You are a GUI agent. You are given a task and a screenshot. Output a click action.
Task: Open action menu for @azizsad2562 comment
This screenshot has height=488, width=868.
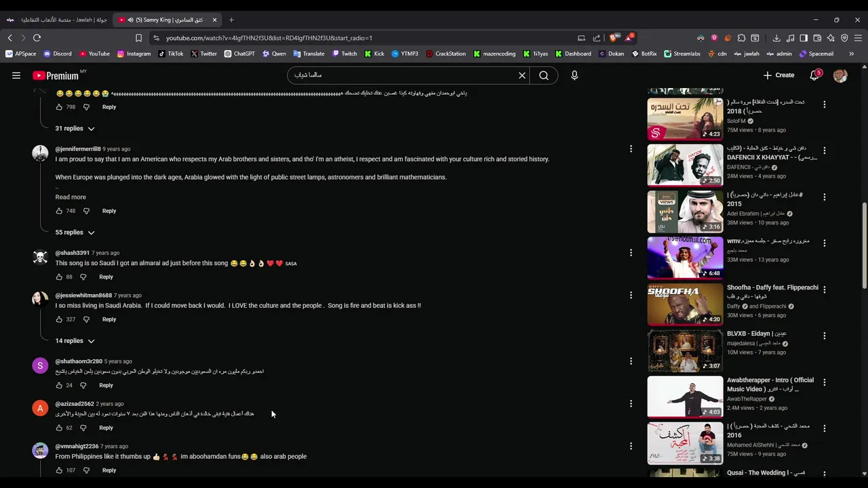click(x=631, y=404)
